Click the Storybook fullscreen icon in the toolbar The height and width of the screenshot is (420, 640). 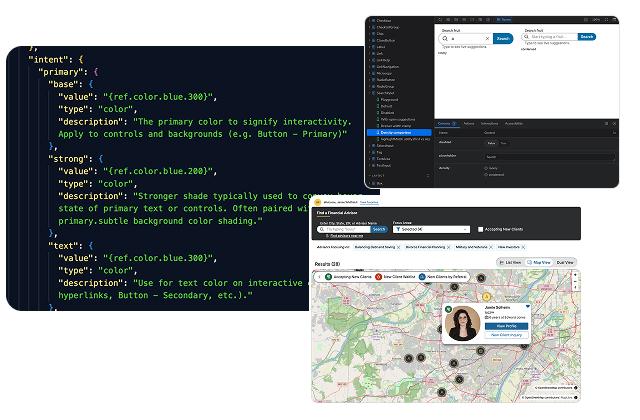click(x=607, y=20)
